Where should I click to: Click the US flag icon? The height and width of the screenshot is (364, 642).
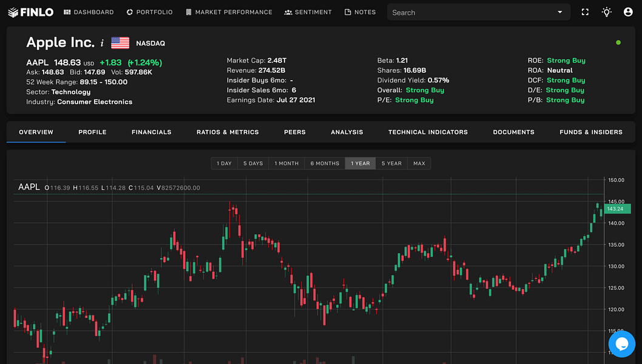(x=120, y=43)
